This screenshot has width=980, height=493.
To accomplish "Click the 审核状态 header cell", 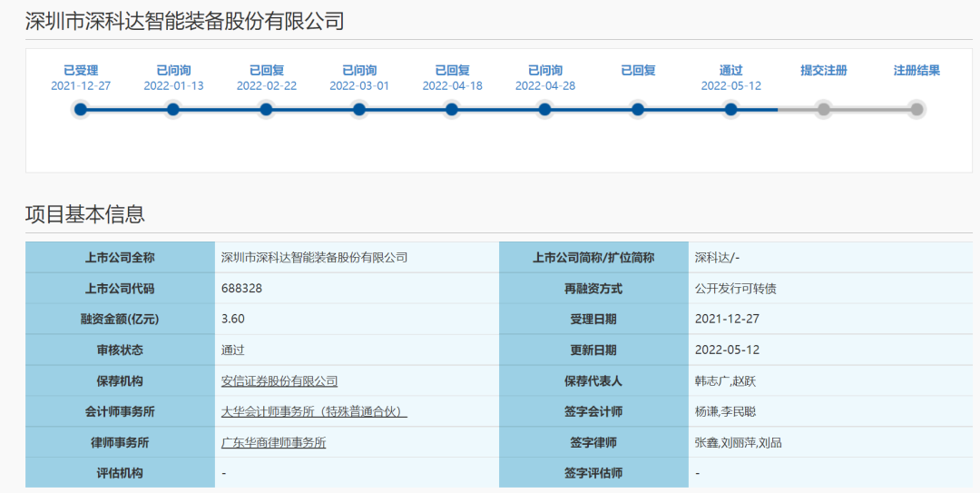I will click(x=120, y=350).
